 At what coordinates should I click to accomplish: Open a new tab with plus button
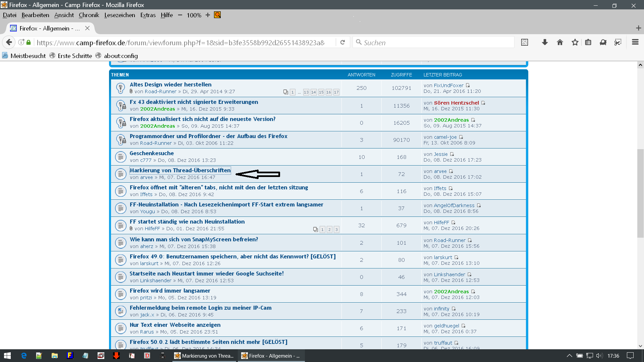click(x=638, y=28)
